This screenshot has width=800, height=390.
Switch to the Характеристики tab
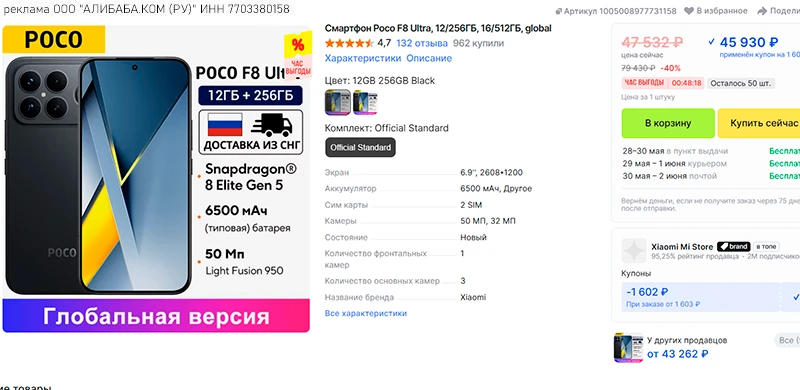pyautogui.click(x=363, y=58)
